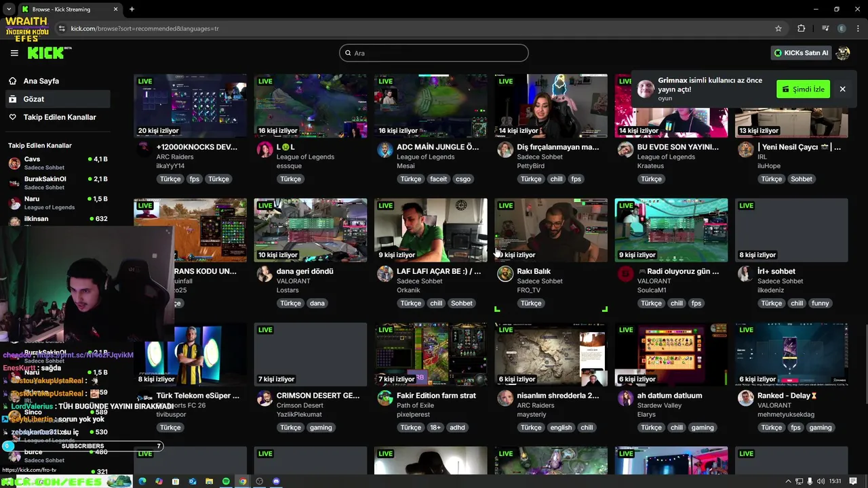Click the Stardew Valley category link
The height and width of the screenshot is (488, 868).
[x=659, y=405]
